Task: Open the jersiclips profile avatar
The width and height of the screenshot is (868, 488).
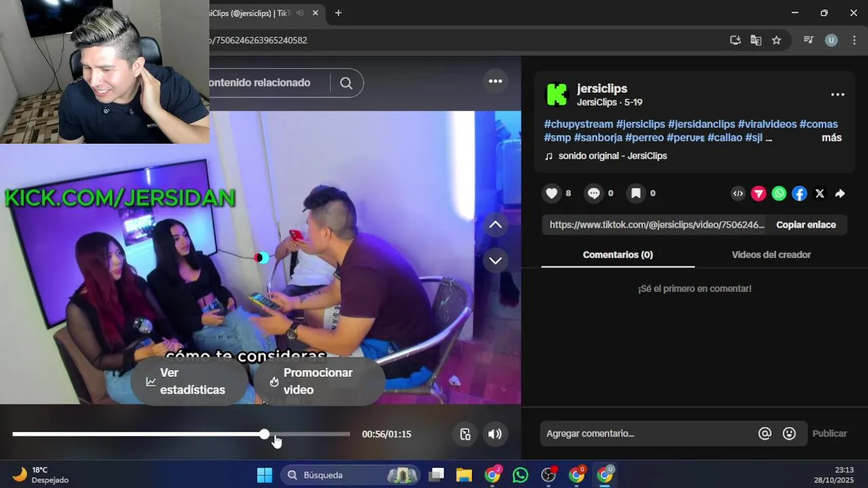Action: [x=557, y=95]
